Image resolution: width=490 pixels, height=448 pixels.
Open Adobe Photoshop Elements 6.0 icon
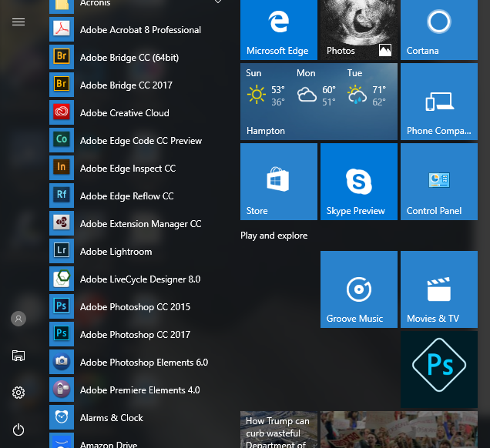[62, 362]
